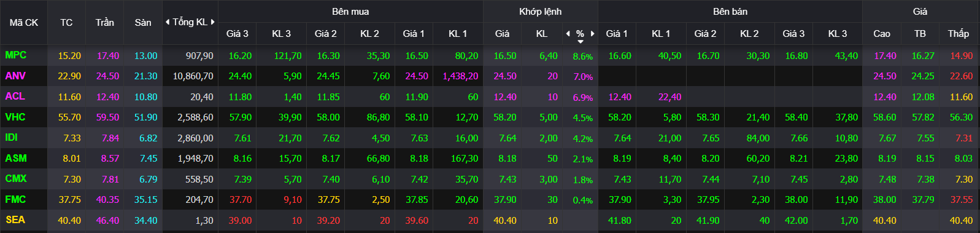The width and height of the screenshot is (980, 233).
Task: Select IDI ticker symbol
Action: point(11,138)
